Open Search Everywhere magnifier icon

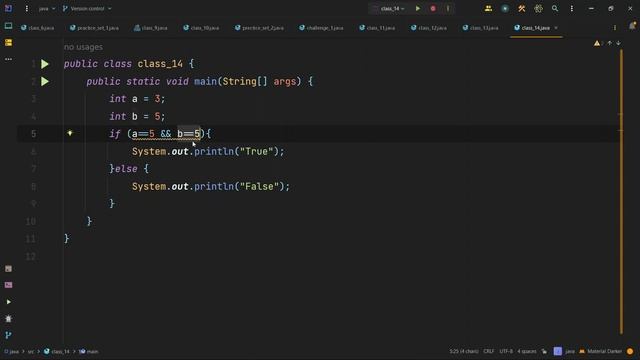coord(555,9)
